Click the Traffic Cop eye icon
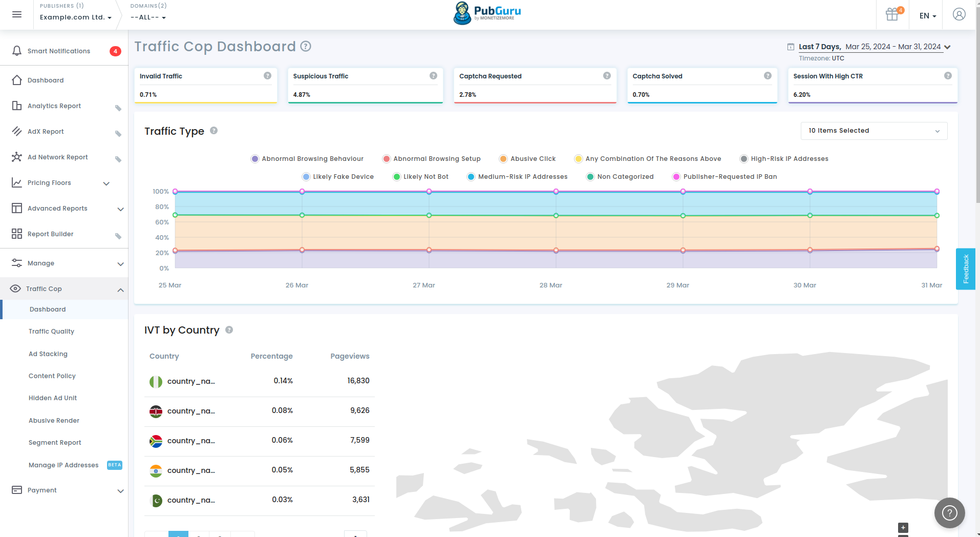Screen dimensions: 980x537 15,288
